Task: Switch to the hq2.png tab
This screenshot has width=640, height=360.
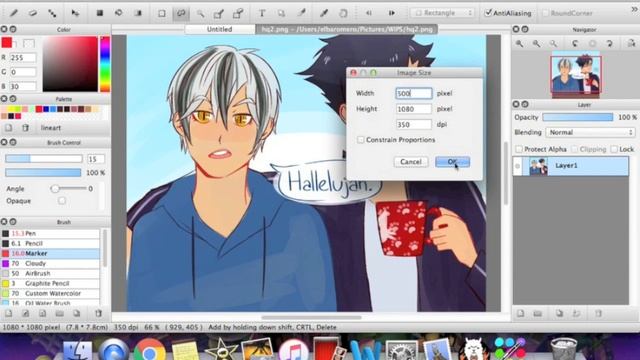Action: (x=347, y=29)
